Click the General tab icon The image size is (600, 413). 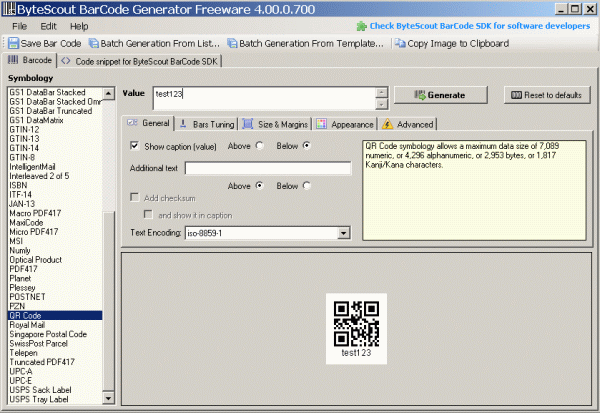pos(132,123)
